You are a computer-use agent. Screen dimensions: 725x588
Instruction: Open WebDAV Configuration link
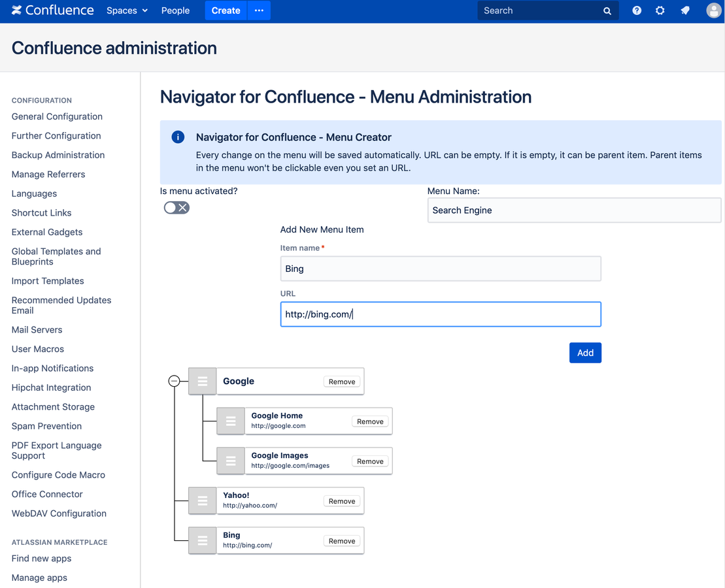point(59,514)
